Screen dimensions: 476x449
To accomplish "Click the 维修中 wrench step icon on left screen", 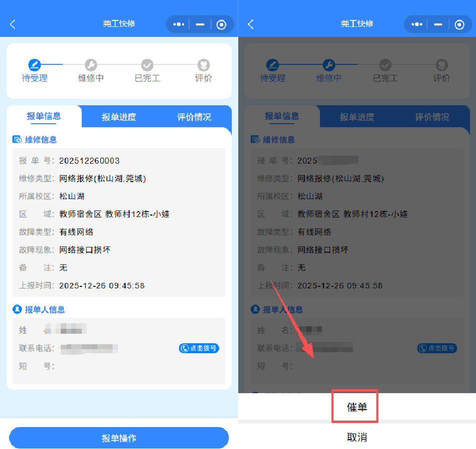I will [x=91, y=64].
